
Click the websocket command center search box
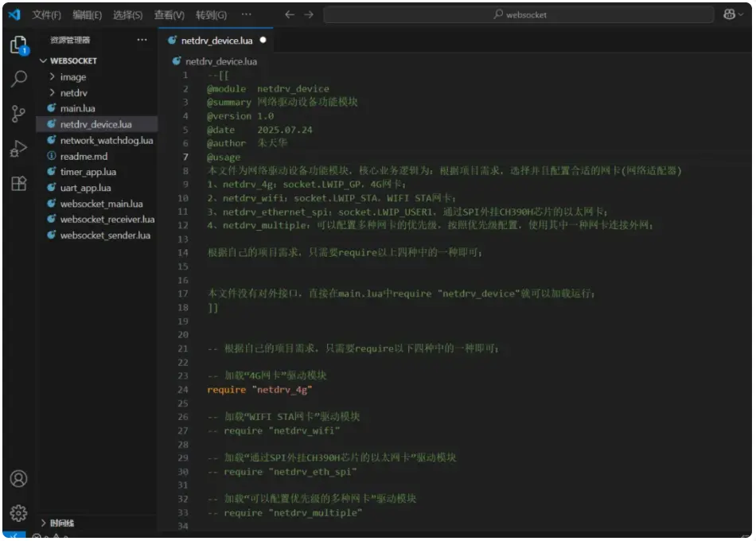click(519, 15)
